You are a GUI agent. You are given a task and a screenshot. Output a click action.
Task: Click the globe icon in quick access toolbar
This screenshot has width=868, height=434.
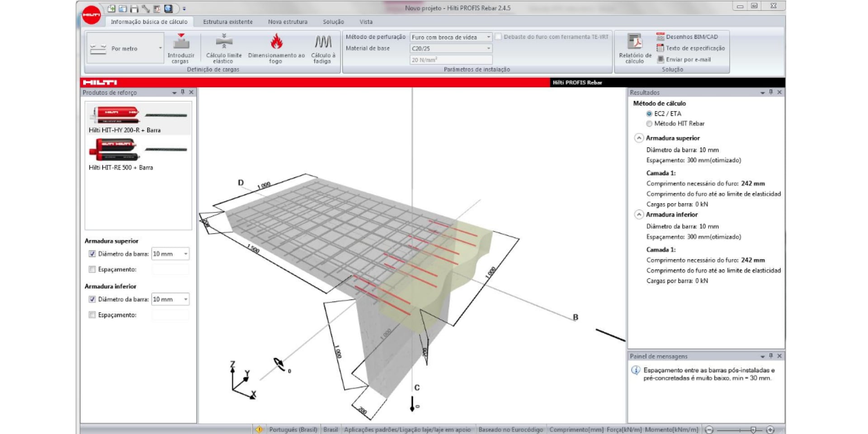click(169, 9)
